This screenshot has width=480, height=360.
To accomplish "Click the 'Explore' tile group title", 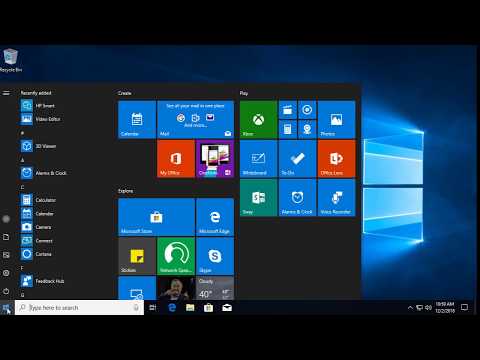I will [x=126, y=191].
